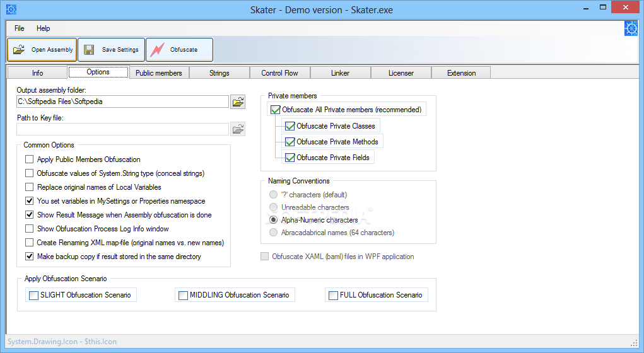Check FULL Obfuscation Scenario
This screenshot has width=644, height=353.
[x=334, y=295]
